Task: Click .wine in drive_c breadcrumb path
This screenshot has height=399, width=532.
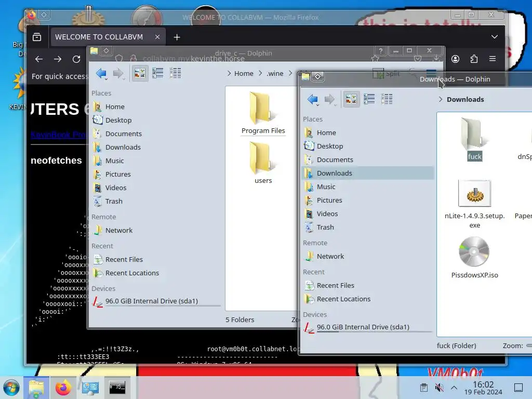Action: 275,74
